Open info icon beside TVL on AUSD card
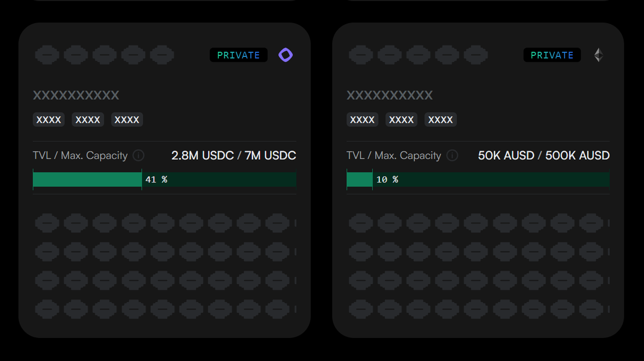 [x=452, y=156]
